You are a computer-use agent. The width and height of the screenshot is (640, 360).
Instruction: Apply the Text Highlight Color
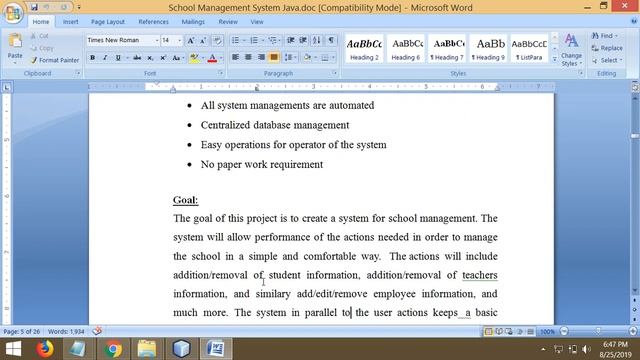[194, 58]
